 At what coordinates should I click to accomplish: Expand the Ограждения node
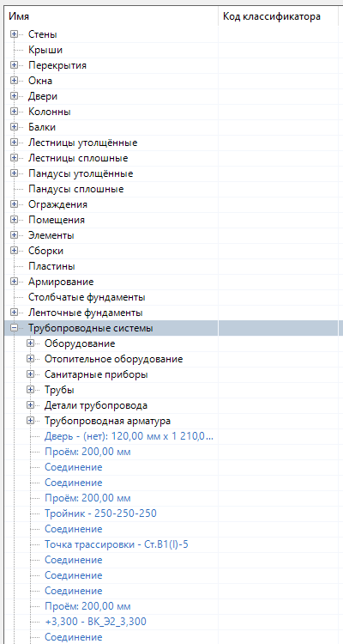[x=15, y=204]
